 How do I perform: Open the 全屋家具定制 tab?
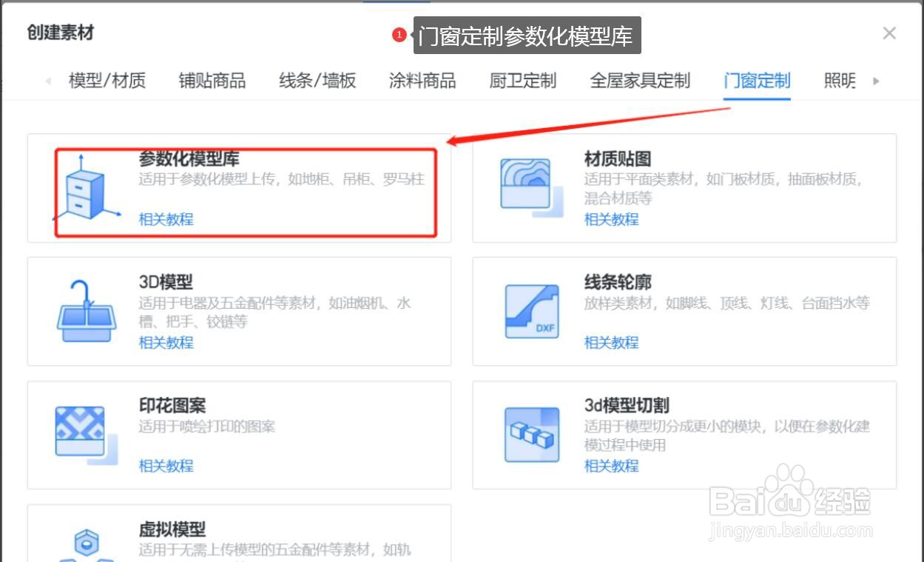click(640, 81)
